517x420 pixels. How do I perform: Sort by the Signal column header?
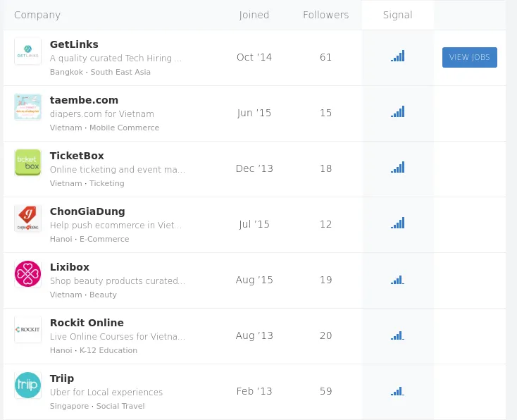pos(397,15)
